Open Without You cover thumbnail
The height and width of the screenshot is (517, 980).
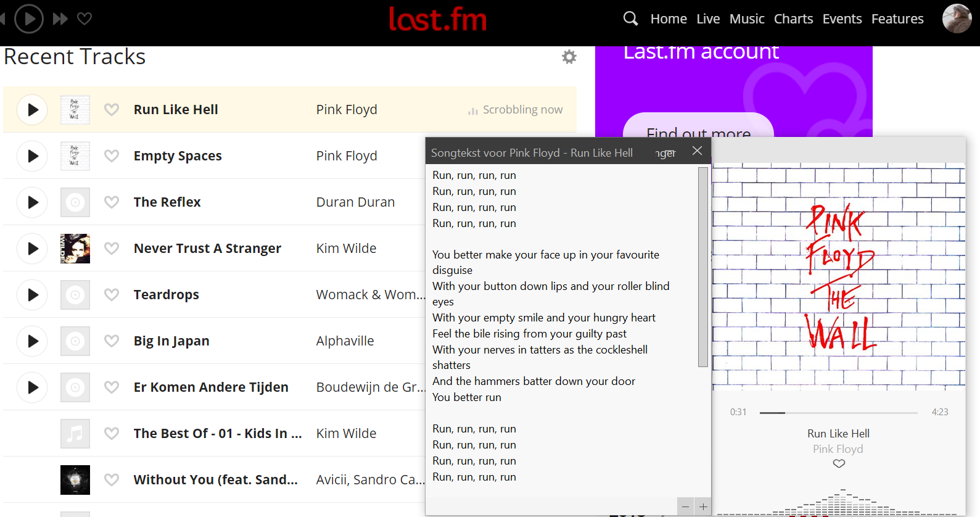[x=75, y=480]
